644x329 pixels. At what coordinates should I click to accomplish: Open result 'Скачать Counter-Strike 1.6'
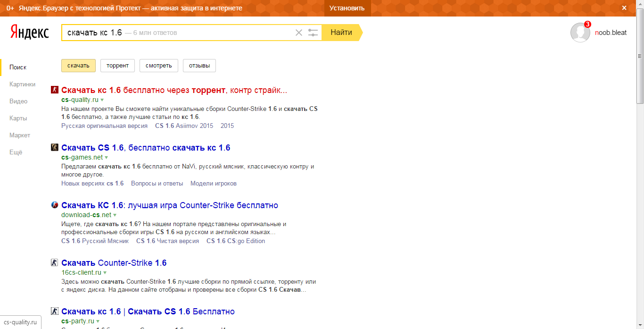point(114,263)
